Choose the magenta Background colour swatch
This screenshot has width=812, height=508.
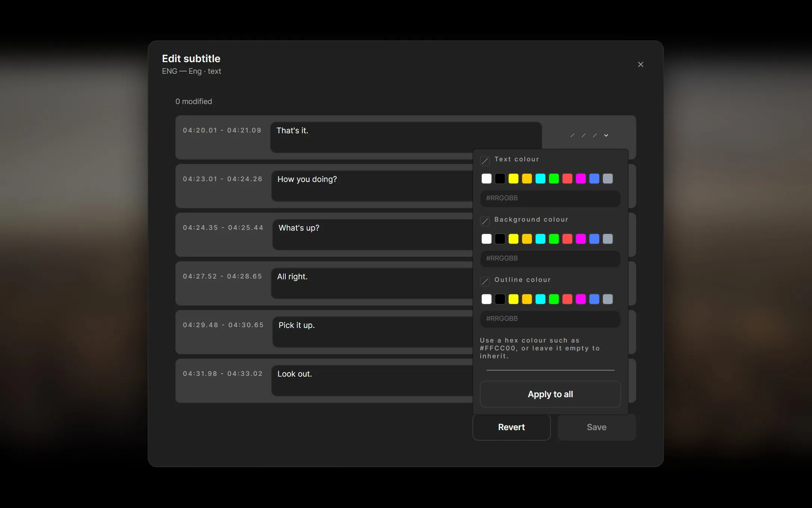[x=581, y=239]
